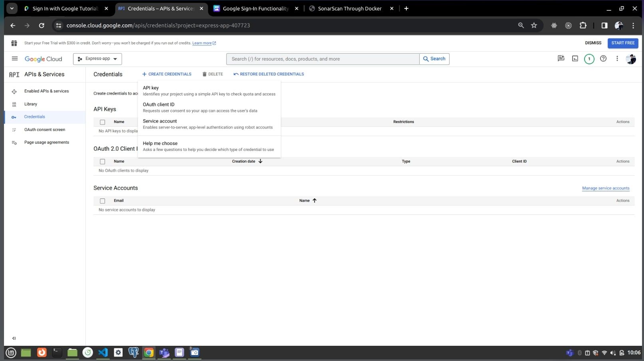Select all Service Accounts header checkbox

click(x=103, y=201)
